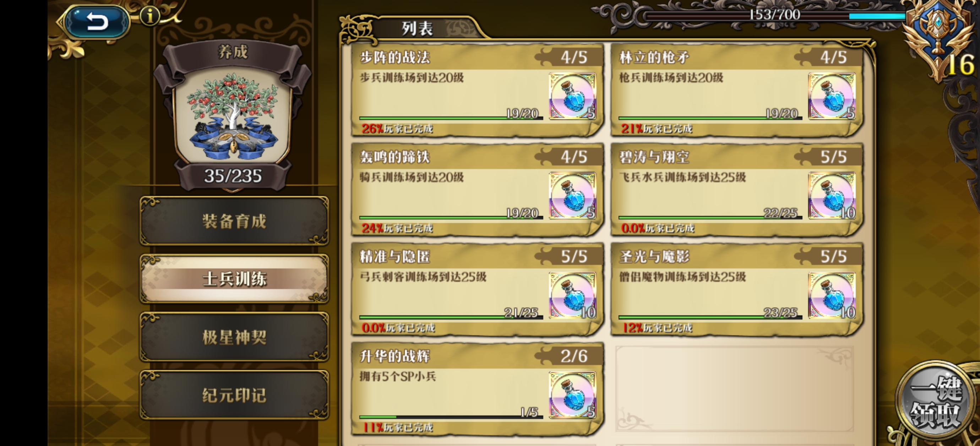980x446 pixels.
Task: Click the 153/700 progress bar
Action: 774,15
